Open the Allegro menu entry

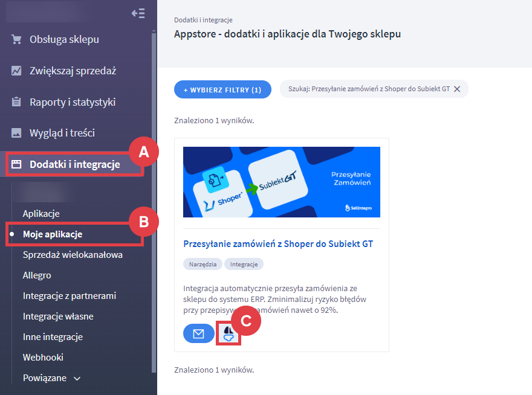click(37, 275)
